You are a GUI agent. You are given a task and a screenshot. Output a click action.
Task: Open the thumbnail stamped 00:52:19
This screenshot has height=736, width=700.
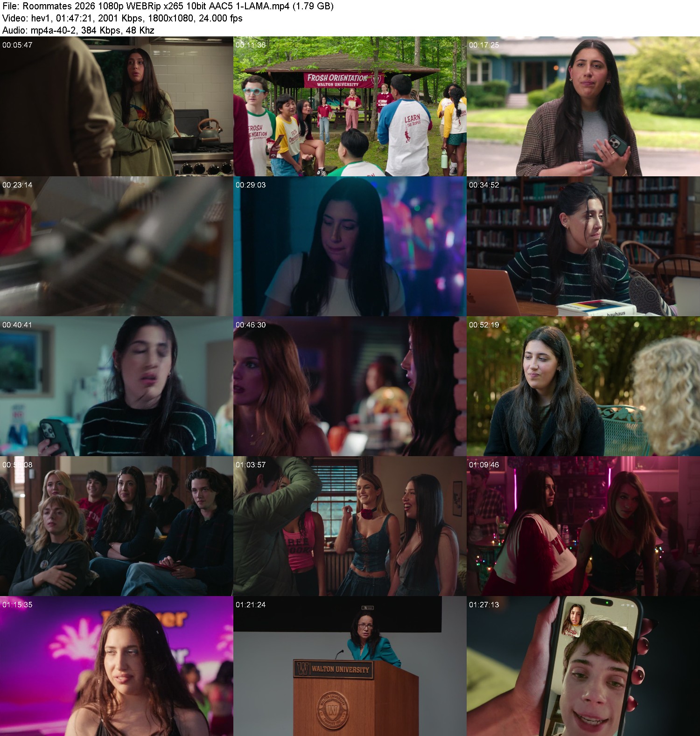click(x=583, y=386)
